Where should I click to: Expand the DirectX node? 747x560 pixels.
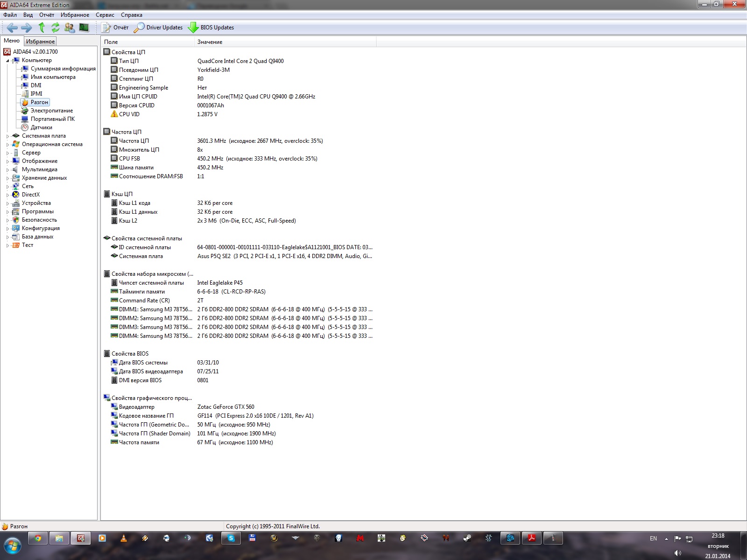[x=7, y=195]
